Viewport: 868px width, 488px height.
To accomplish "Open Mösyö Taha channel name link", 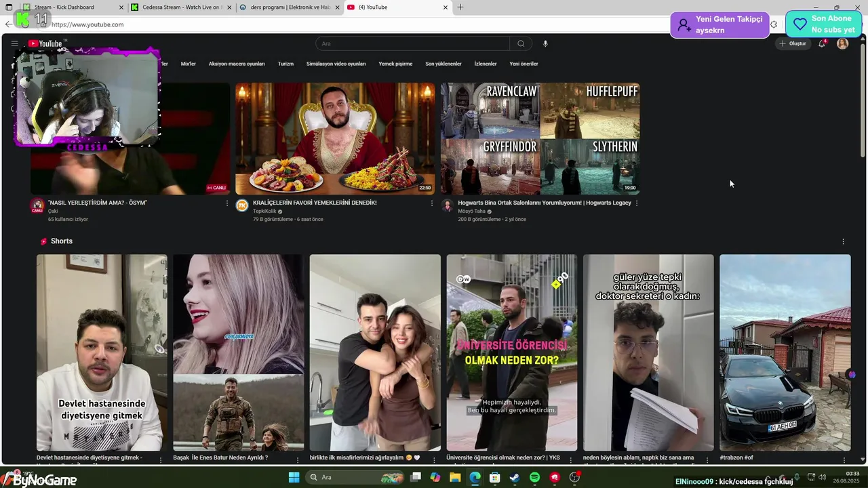I will tap(471, 211).
